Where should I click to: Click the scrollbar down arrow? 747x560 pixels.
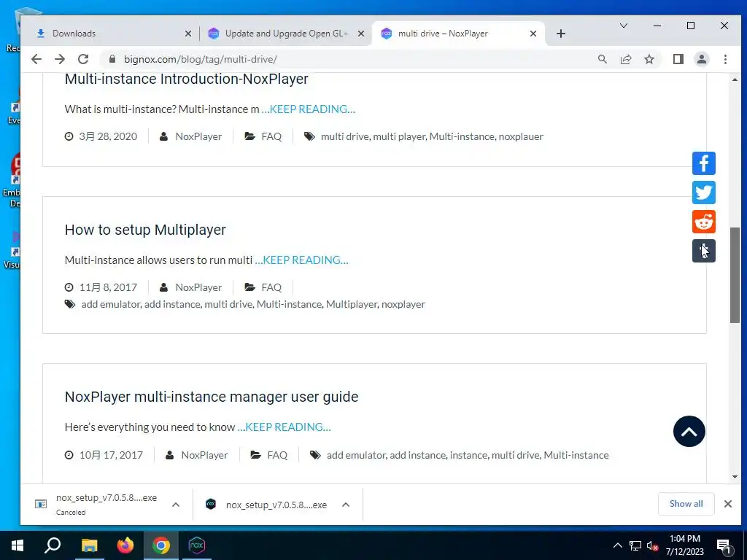tap(735, 477)
